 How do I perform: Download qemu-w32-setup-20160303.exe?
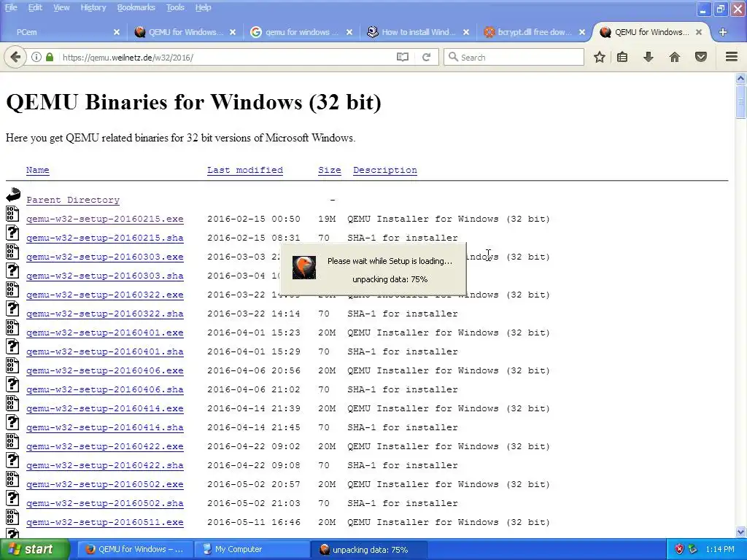105,257
